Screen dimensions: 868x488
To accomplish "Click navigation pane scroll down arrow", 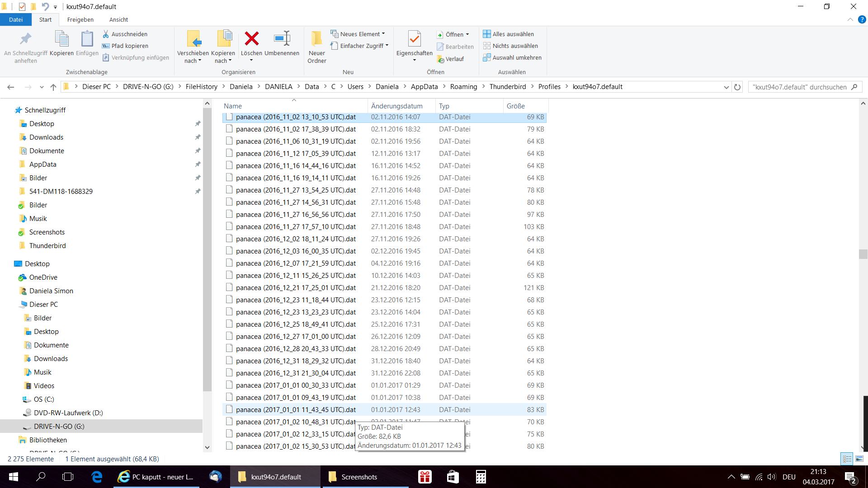I will coord(207,447).
